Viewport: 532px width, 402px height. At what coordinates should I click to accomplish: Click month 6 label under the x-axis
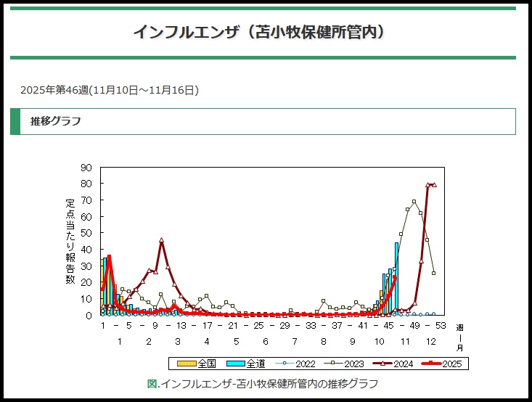pyautogui.click(x=266, y=341)
